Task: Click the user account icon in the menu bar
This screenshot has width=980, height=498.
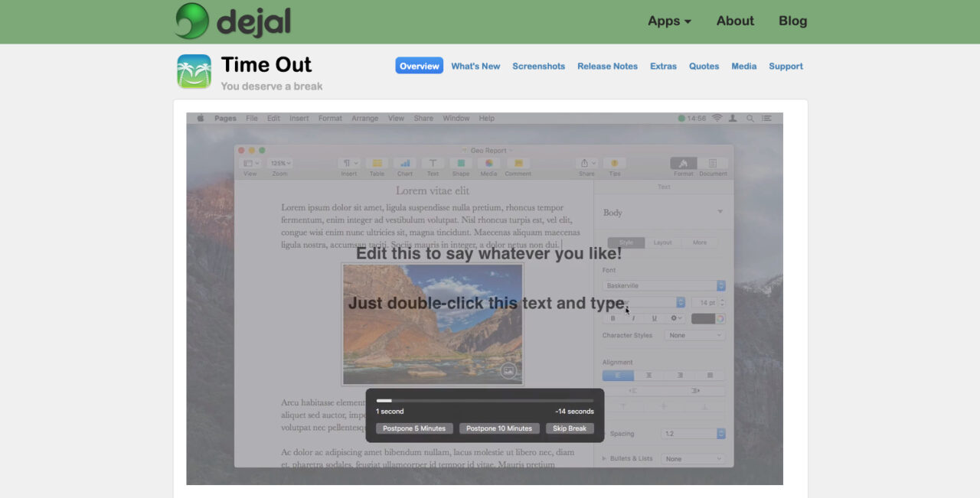Action: (x=733, y=119)
